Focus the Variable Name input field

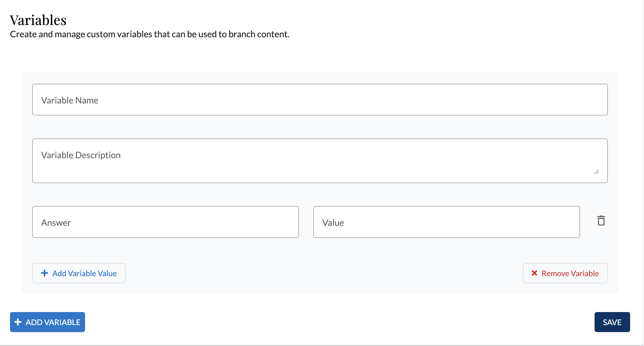point(319,100)
